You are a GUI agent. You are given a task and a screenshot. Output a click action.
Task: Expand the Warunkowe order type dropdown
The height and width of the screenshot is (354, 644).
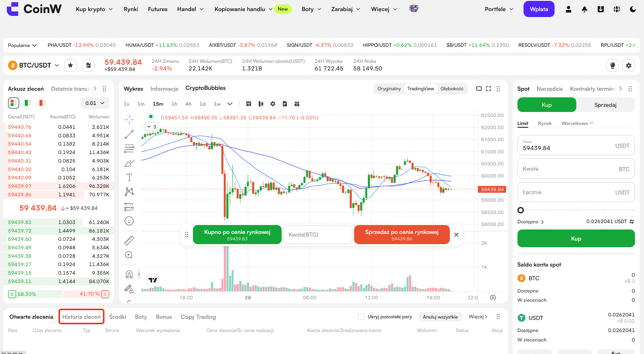click(x=577, y=123)
